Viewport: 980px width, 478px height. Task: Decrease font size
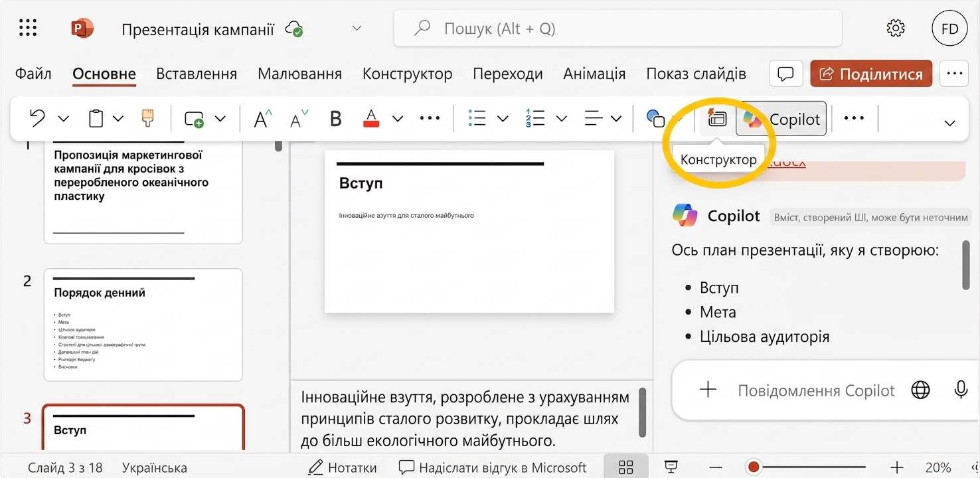tap(299, 119)
